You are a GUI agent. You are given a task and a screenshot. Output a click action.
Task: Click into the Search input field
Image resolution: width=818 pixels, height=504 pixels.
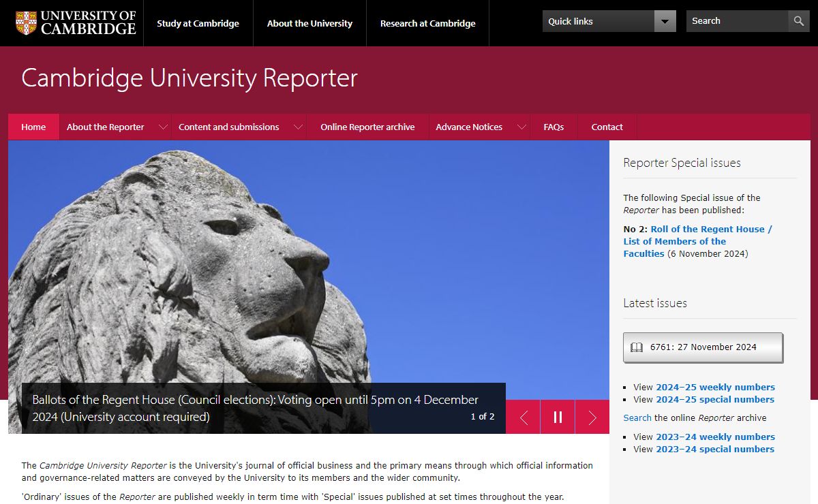[x=738, y=21]
